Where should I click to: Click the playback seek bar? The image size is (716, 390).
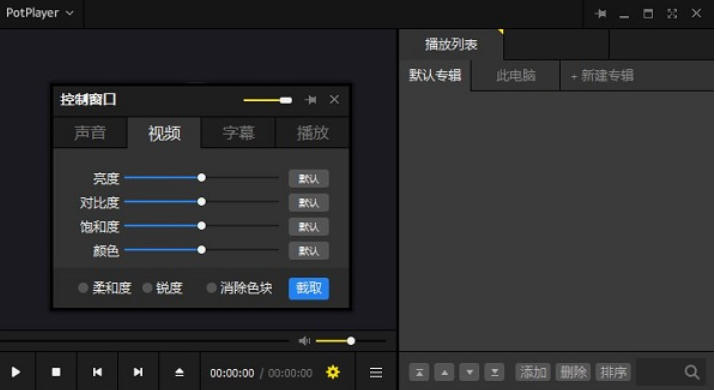pyautogui.click(x=144, y=341)
